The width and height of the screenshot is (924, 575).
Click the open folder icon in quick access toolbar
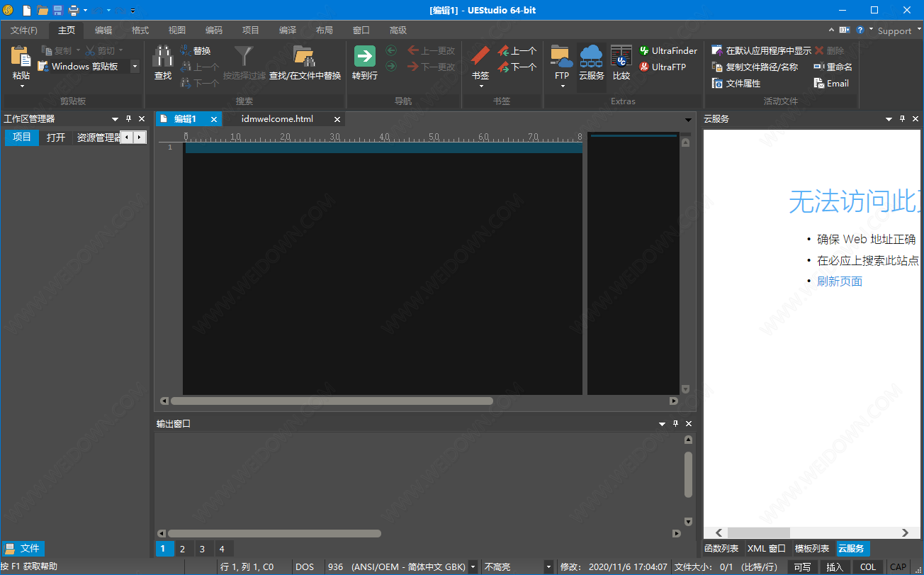[x=43, y=10]
